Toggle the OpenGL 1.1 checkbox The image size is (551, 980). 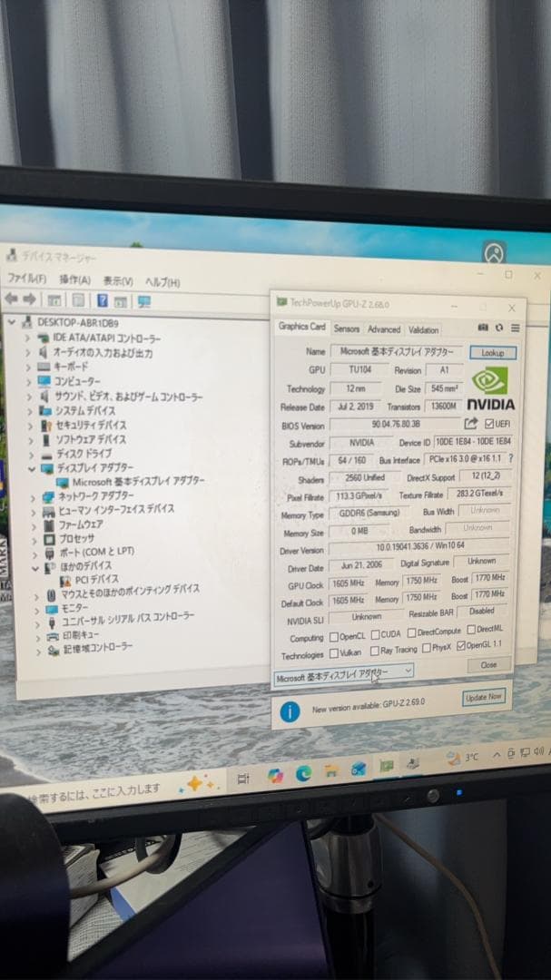[460, 646]
